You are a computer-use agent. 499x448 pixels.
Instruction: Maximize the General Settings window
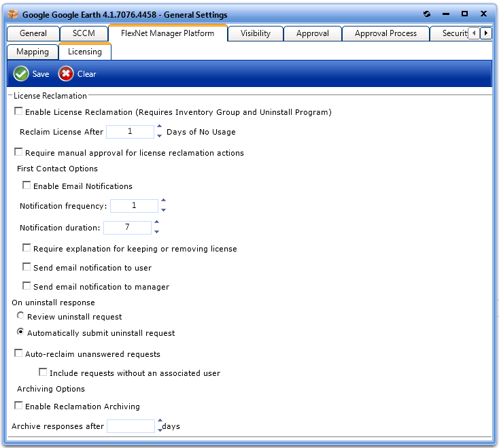tap(464, 14)
